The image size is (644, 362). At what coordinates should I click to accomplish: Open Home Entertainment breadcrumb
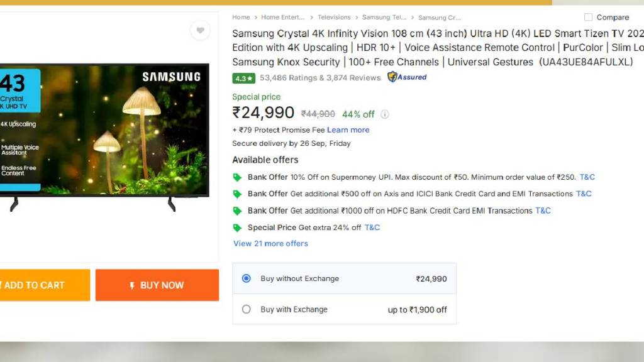point(282,18)
